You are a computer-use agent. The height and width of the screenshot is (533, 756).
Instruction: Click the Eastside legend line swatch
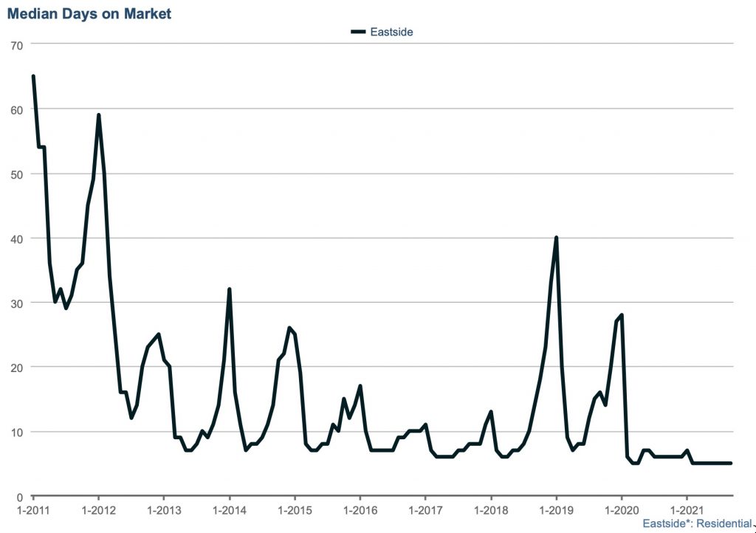[358, 32]
